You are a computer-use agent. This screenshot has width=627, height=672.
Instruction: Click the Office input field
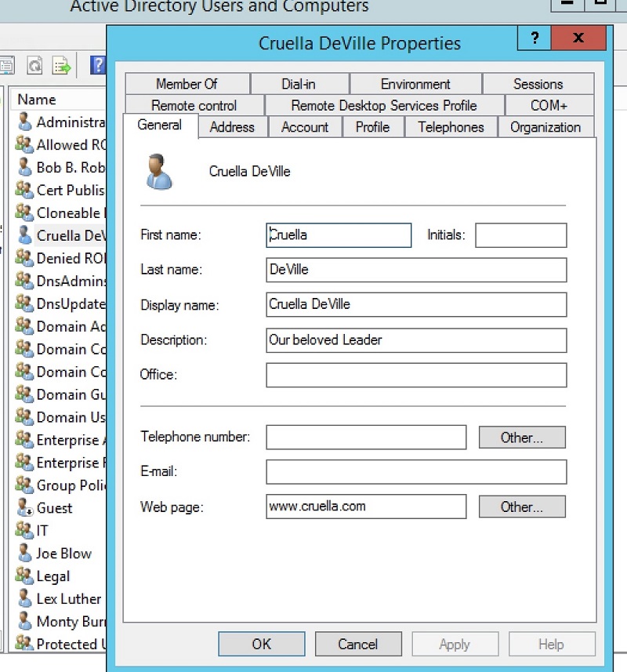click(x=416, y=375)
